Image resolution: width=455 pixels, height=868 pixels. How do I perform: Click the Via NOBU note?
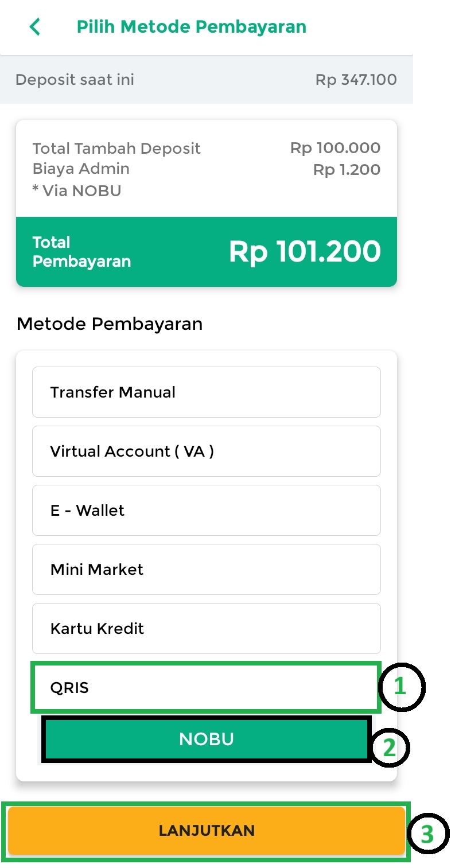click(x=77, y=190)
